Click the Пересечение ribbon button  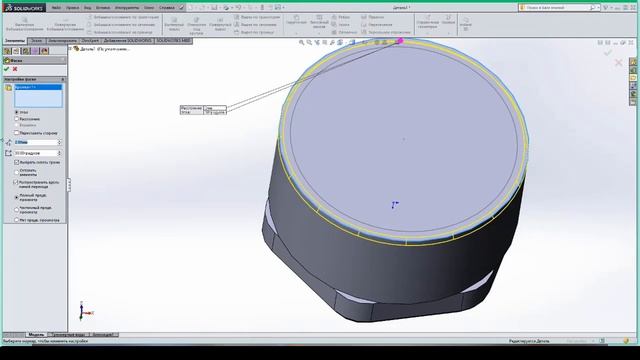[x=377, y=24]
